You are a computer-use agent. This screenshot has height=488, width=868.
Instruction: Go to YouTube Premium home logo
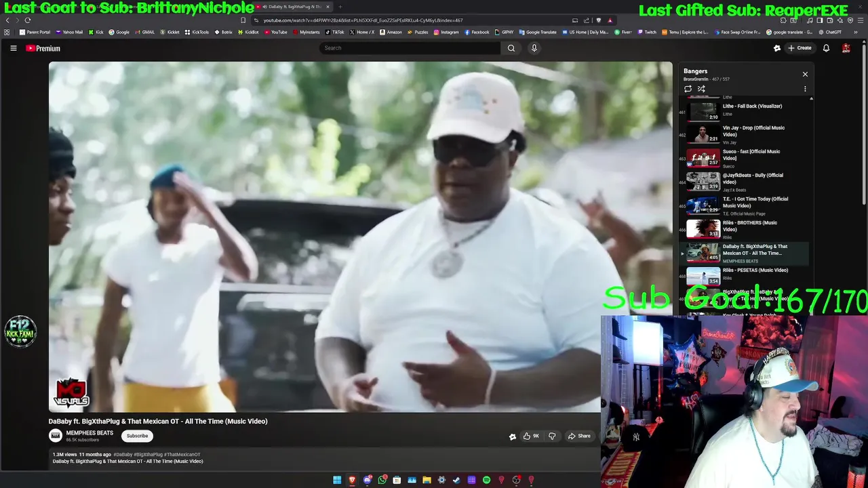point(43,48)
